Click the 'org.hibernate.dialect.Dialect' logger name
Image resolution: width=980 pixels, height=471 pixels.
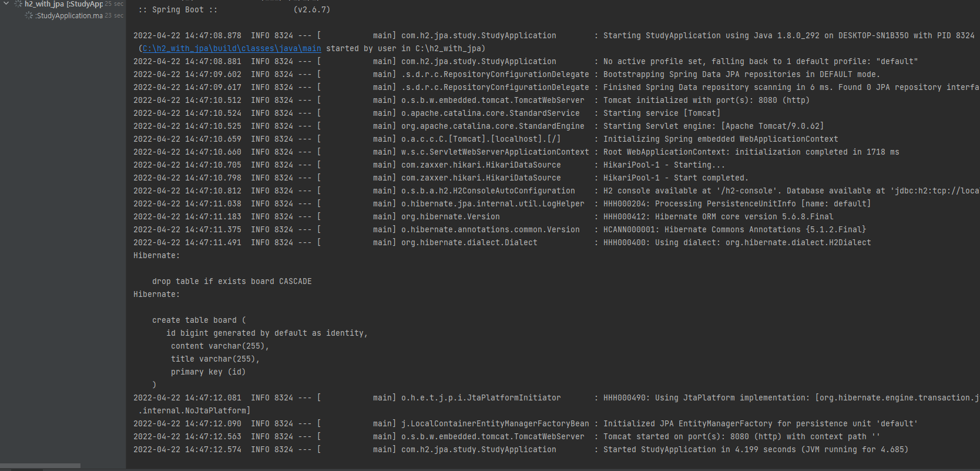tap(469, 242)
